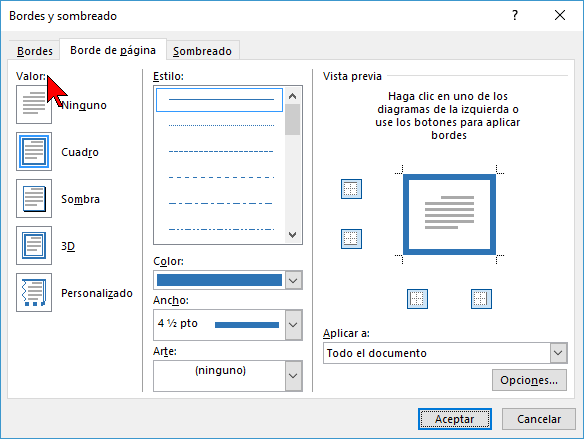Select the Ninguno border setting icon
Viewport: 584px width, 439px height.
click(x=34, y=105)
